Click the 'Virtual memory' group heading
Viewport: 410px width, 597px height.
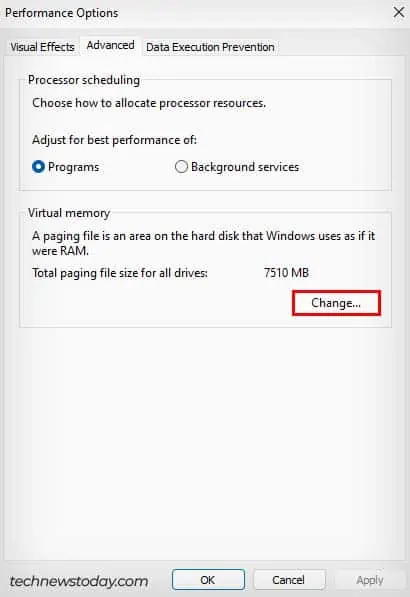(69, 213)
